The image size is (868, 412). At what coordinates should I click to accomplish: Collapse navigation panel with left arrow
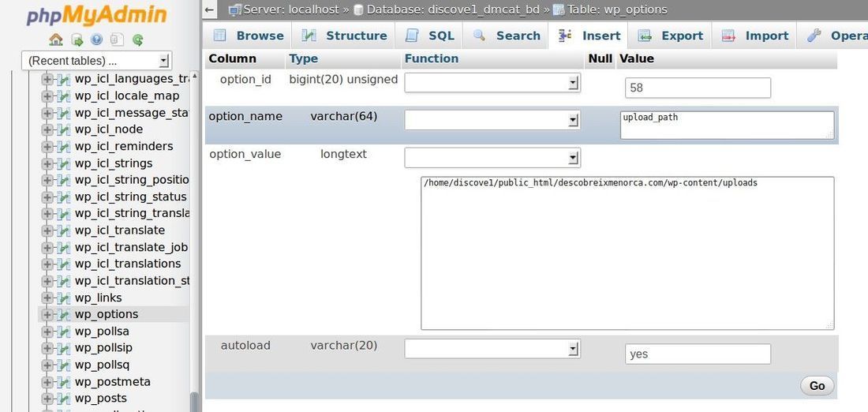pyautogui.click(x=208, y=9)
